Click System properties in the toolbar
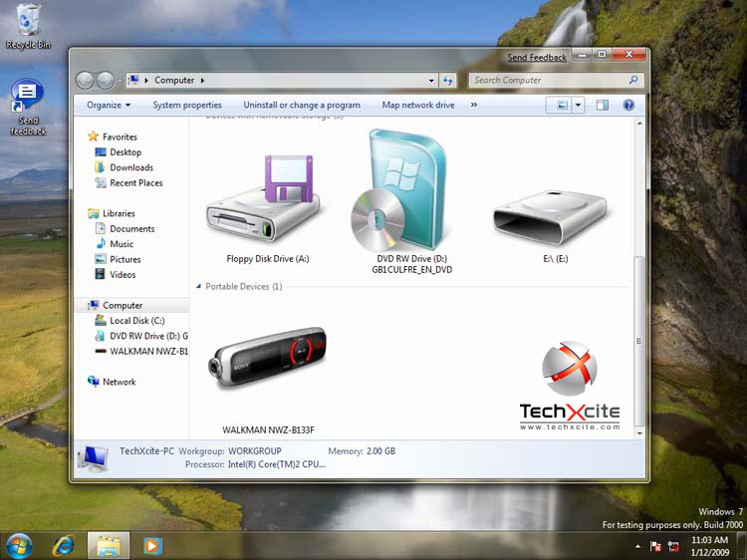The height and width of the screenshot is (560, 747). tap(187, 105)
